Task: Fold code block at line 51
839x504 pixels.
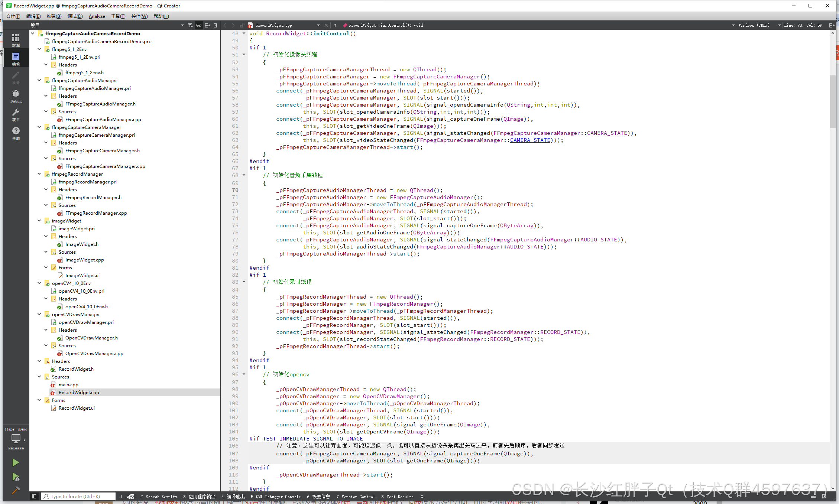Action: [244, 55]
